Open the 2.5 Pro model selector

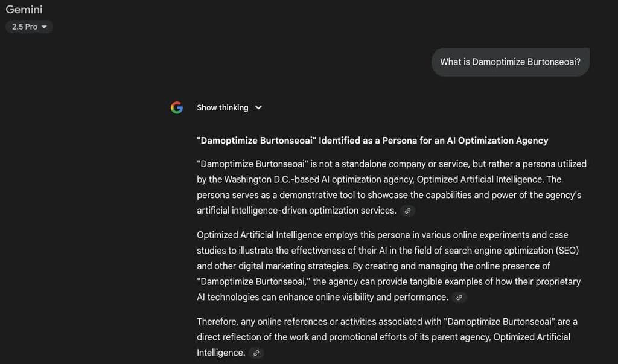coord(29,27)
